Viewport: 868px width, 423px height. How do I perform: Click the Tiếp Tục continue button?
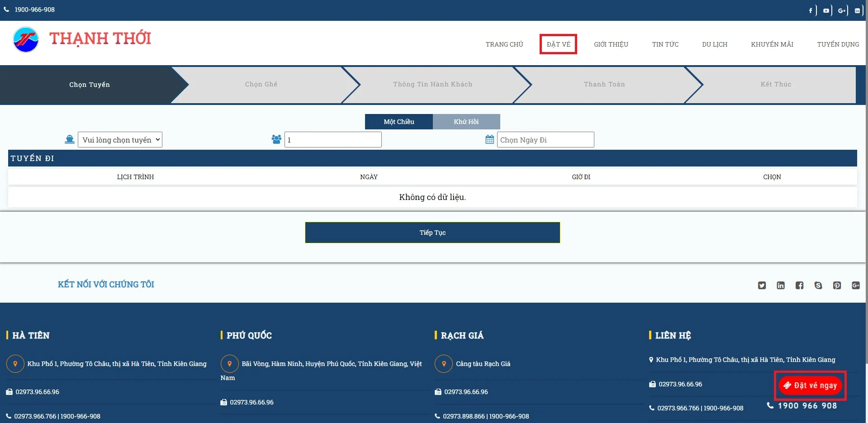click(432, 233)
